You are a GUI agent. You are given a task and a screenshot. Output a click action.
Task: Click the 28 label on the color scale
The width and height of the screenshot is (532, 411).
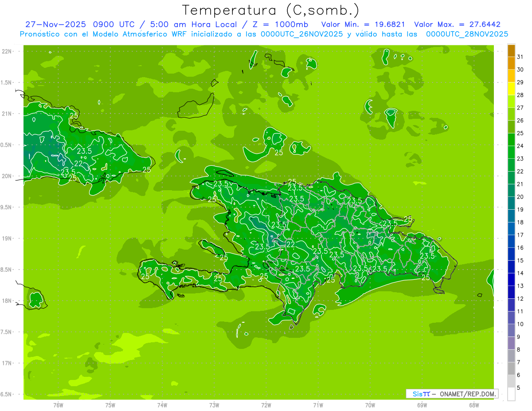520,95
